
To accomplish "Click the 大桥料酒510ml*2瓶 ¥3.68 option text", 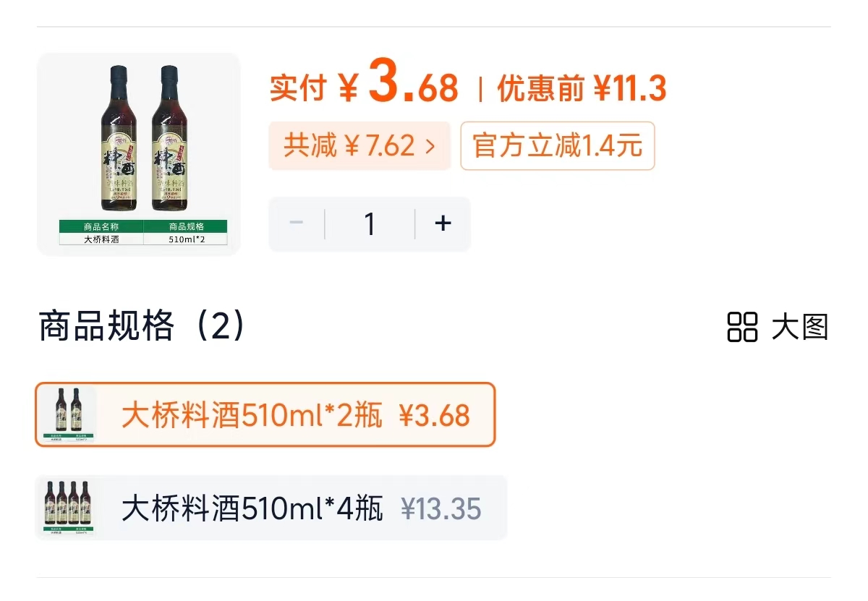I will coord(297,416).
